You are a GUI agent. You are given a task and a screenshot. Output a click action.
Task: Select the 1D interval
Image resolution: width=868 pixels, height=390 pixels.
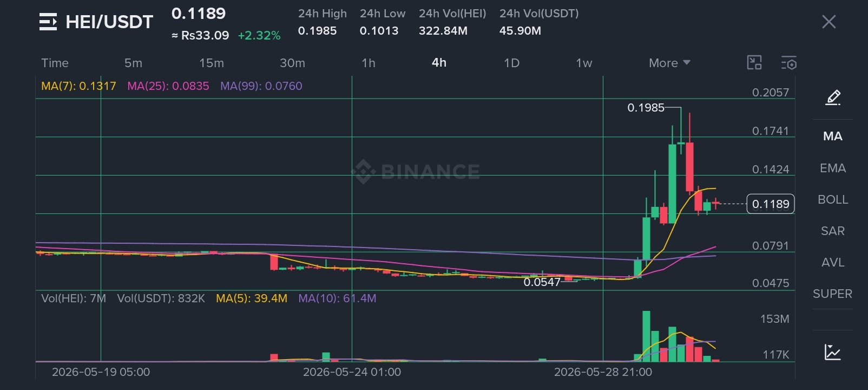pyautogui.click(x=511, y=63)
